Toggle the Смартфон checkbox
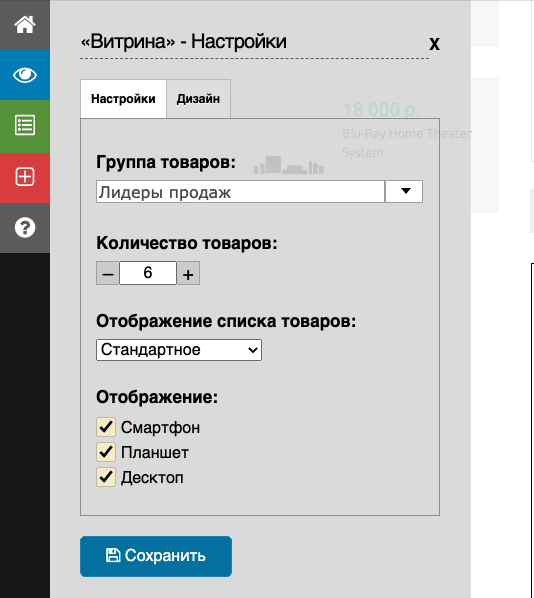This screenshot has width=534, height=598. 106,427
